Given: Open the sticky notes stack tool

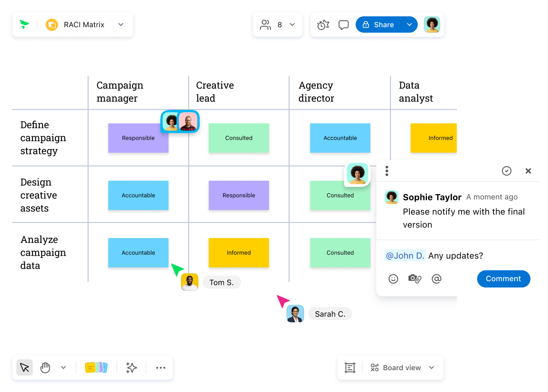Looking at the screenshot, I should coord(96,367).
